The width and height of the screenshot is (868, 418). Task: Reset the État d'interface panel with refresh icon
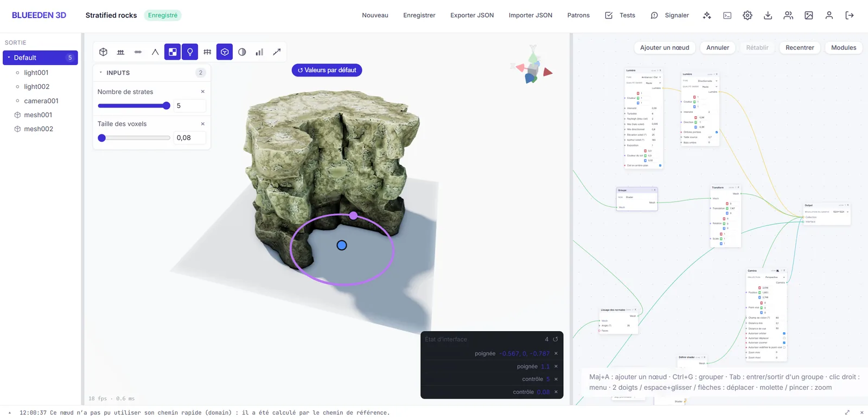coord(556,339)
